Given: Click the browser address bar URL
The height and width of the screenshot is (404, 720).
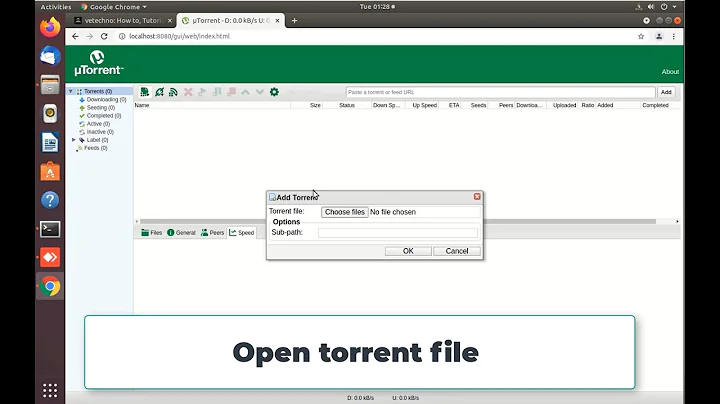Looking at the screenshot, I should point(179,36).
